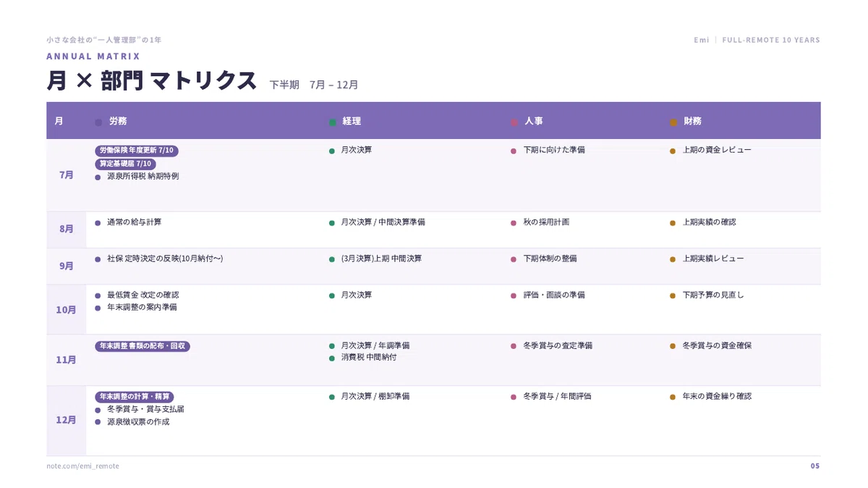This screenshot has width=868, height=488.
Task: Click the 12月 row label
Action: (x=66, y=420)
